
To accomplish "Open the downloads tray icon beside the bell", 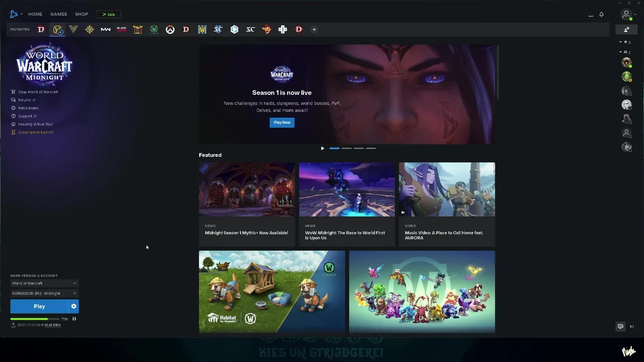I will tap(591, 15).
